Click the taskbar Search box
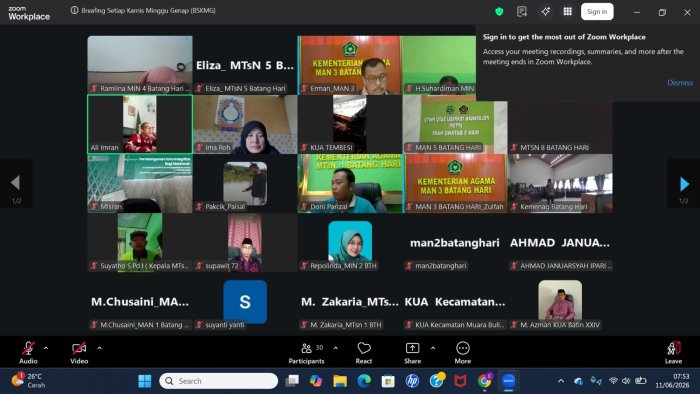The width and height of the screenshot is (700, 394). pos(219,381)
